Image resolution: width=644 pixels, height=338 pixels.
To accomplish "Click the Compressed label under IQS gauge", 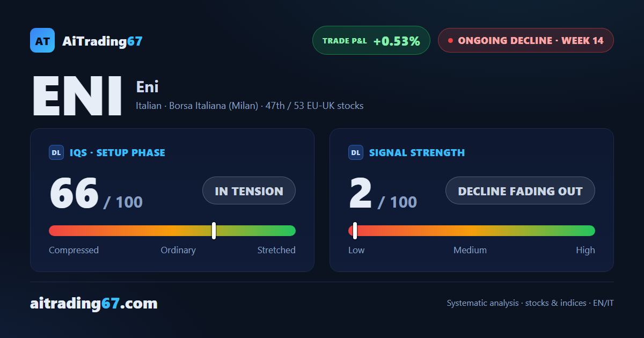I will [74, 250].
